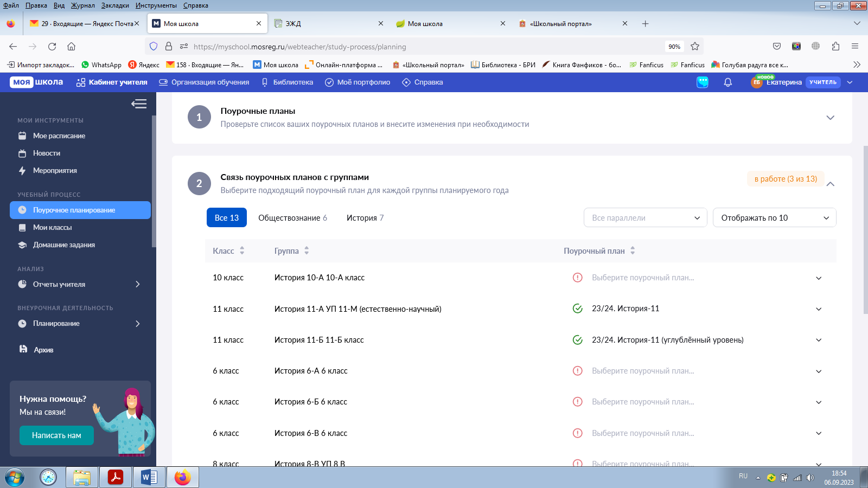Screen dimensions: 868x488
Task: Click the volume icon in system tray
Action: tap(810, 478)
